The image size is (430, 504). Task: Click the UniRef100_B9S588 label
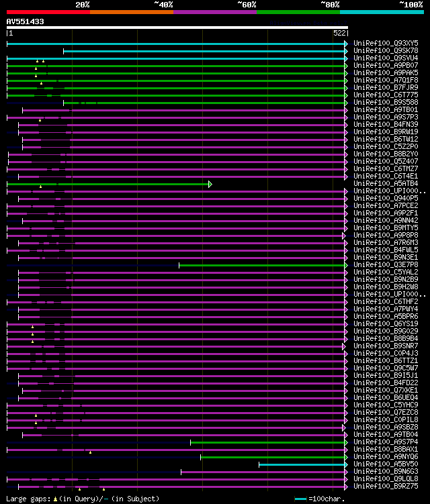[386, 102]
